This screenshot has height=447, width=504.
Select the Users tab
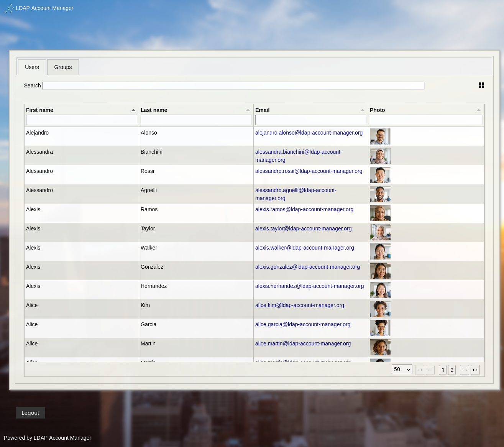[x=32, y=67]
